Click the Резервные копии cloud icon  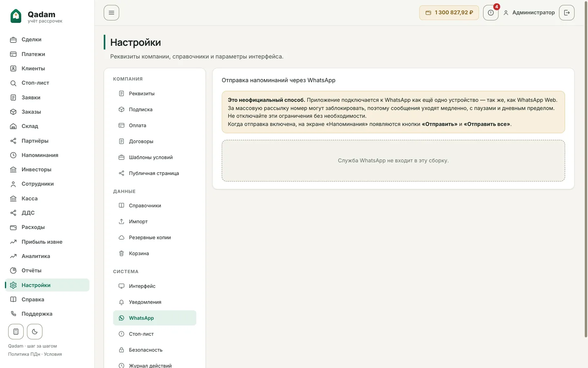(x=121, y=237)
